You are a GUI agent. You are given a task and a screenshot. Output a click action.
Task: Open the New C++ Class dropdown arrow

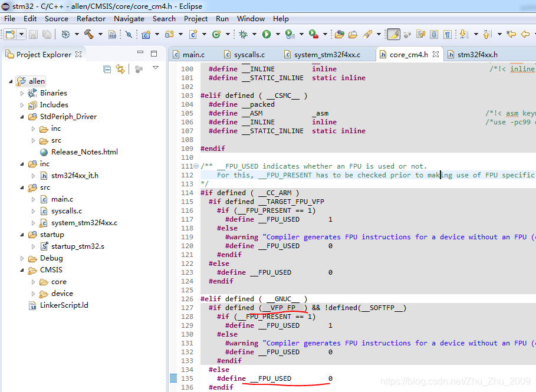point(228,34)
